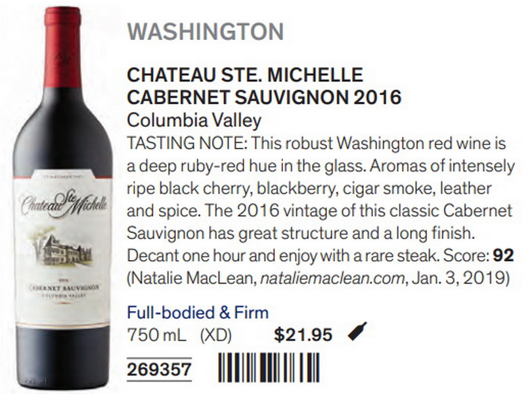Open the nataliemaclean.com link
Image resolution: width=532 pixels, height=394 pixels.
click(x=332, y=278)
